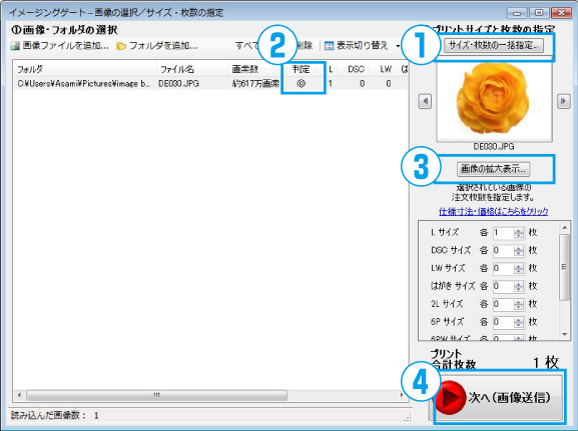Adjust the はがき サイズ spinner arrows
This screenshot has width=578, height=431.
tap(519, 286)
